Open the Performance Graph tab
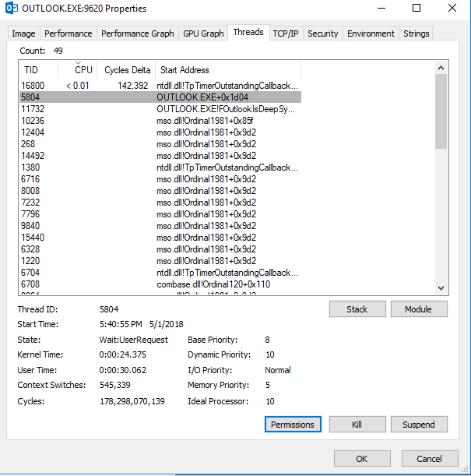Image resolution: width=471 pixels, height=476 pixels. click(138, 33)
